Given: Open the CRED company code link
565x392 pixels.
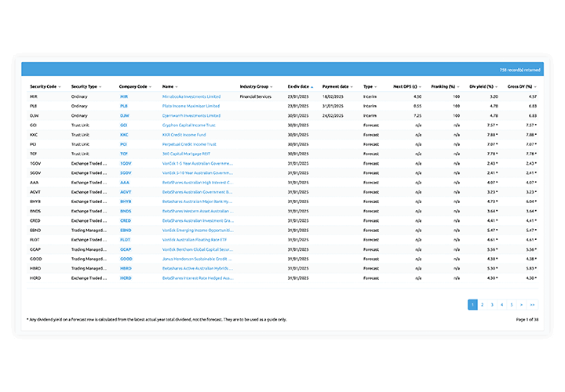Looking at the screenshot, I should (x=126, y=220).
